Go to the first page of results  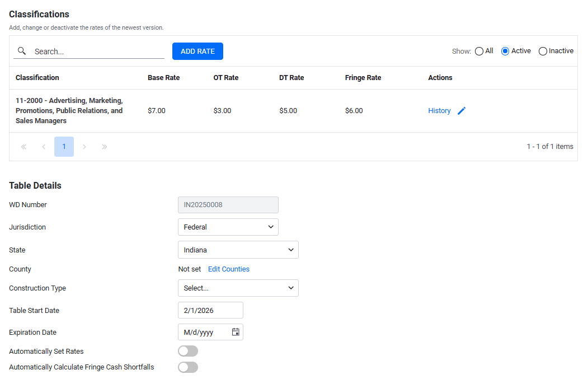pyautogui.click(x=23, y=147)
